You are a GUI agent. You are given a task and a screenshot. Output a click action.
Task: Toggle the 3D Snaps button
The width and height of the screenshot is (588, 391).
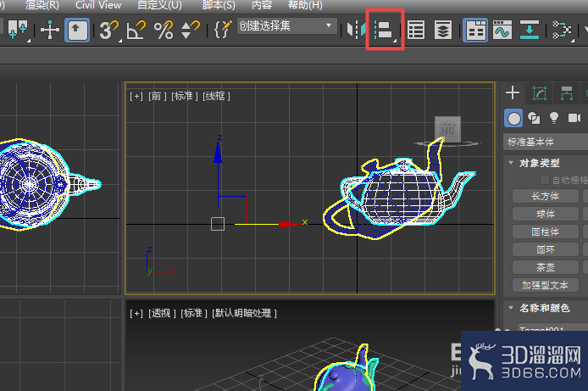coord(109,30)
